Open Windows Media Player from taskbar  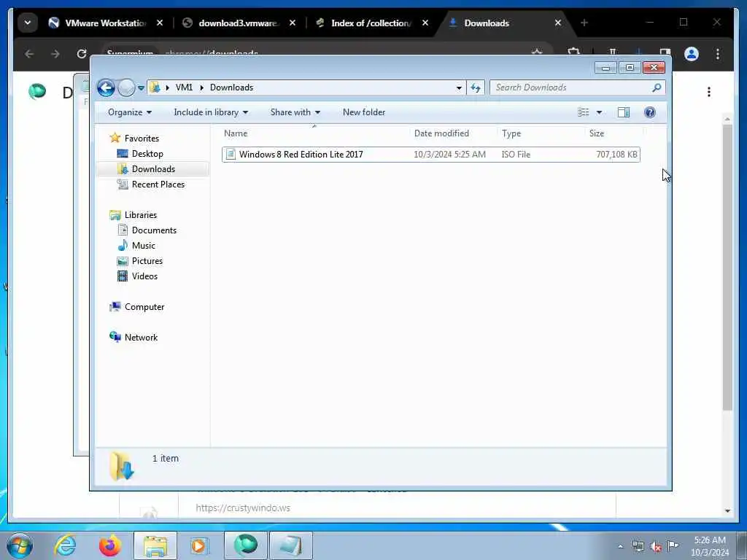coord(199,545)
